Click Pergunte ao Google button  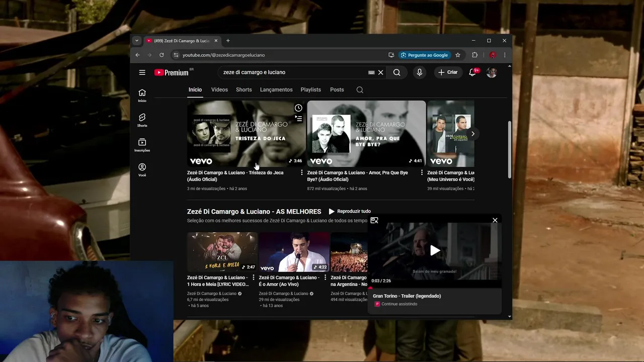pyautogui.click(x=424, y=55)
